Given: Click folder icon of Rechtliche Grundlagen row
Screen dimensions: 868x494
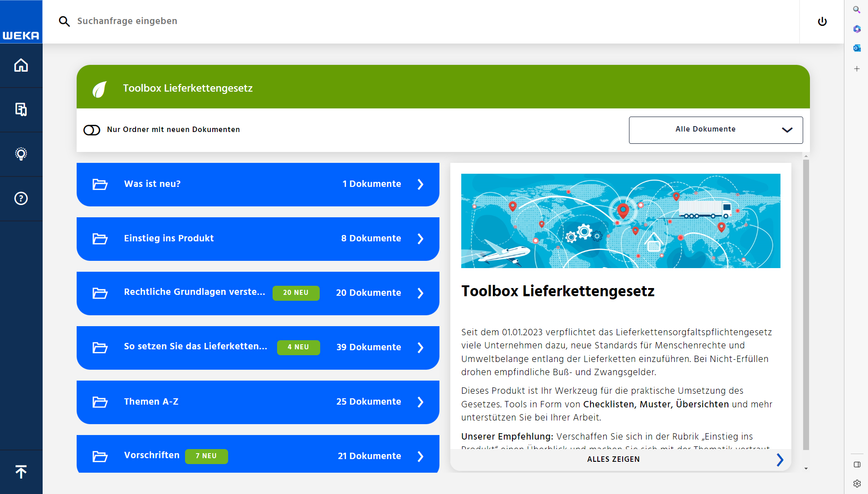Looking at the screenshot, I should [x=100, y=293].
